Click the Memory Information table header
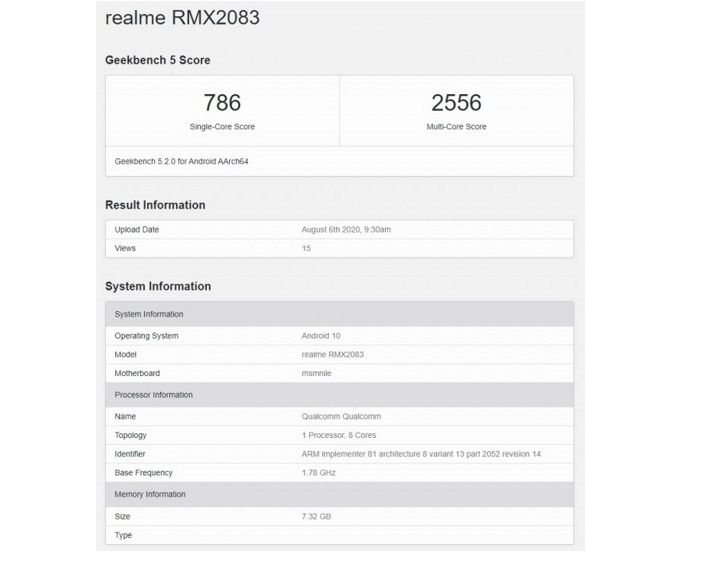707x561 pixels. coord(340,494)
